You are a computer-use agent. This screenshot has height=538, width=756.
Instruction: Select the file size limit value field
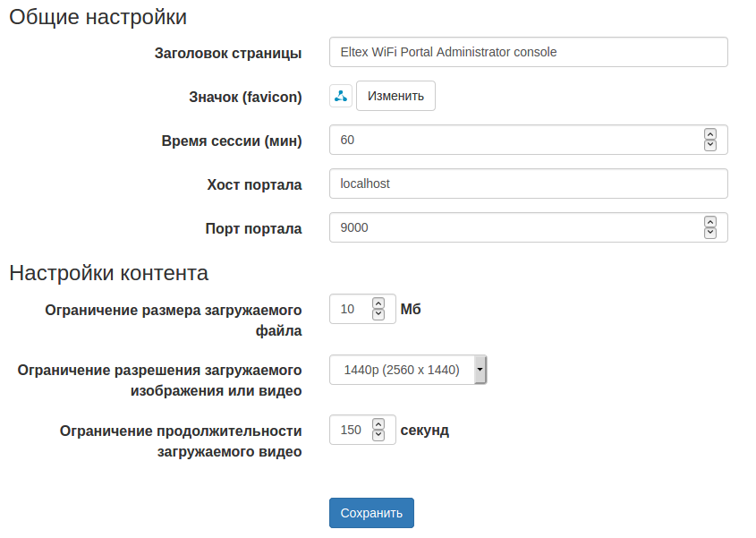[350, 309]
